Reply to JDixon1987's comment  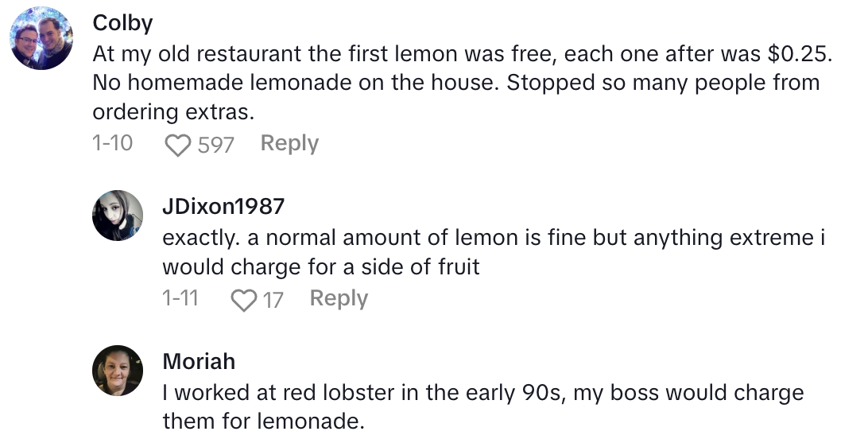coord(339,299)
